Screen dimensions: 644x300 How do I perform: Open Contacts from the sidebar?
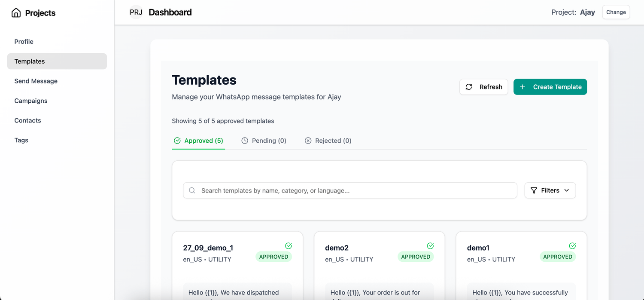pyautogui.click(x=28, y=120)
